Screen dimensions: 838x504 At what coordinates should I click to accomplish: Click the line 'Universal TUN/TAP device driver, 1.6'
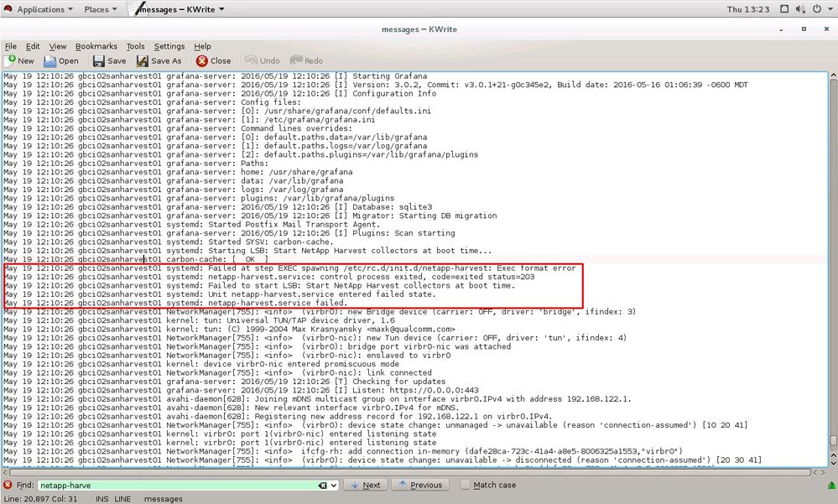tap(199, 320)
